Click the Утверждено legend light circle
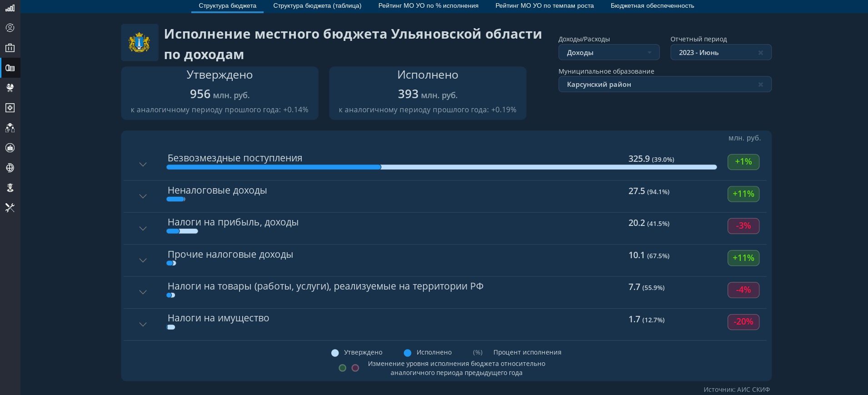 tap(335, 353)
